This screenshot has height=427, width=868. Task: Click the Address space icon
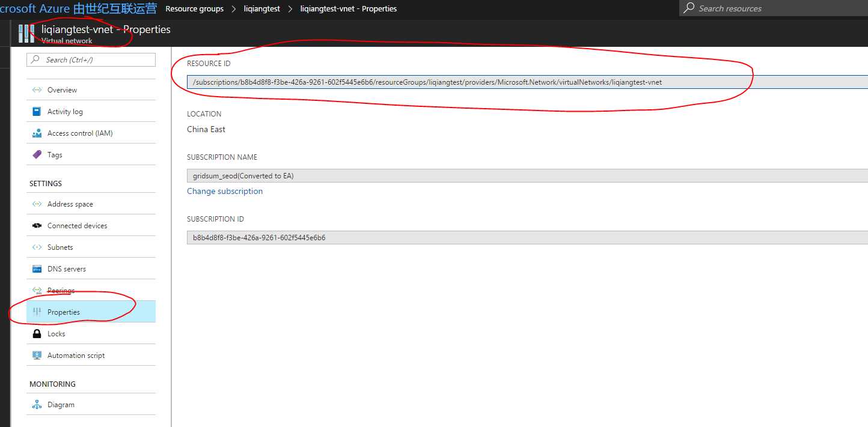point(37,204)
